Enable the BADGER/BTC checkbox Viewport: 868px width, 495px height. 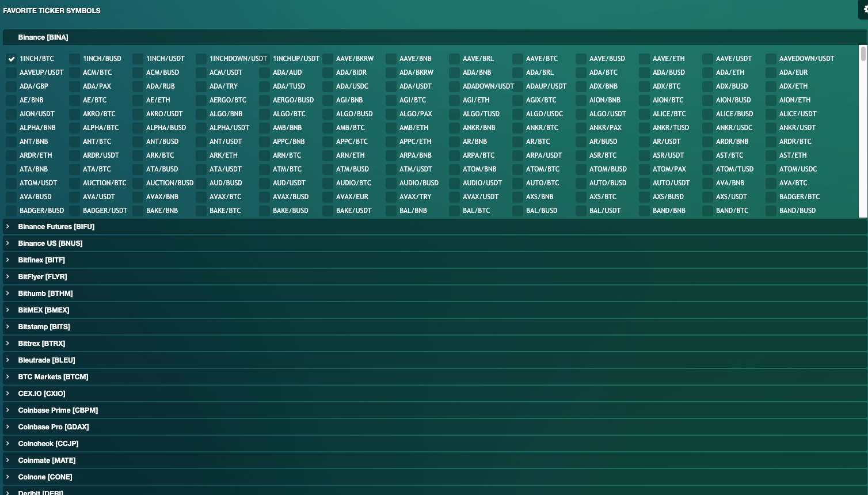[771, 197]
